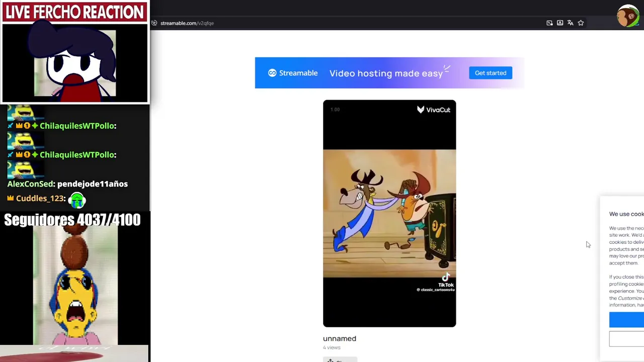Open picture-in-picture media icon in address bar

549,23
